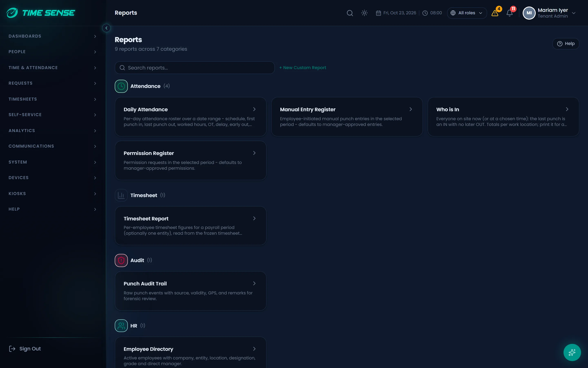Focus the Search reports field
The image size is (588, 368).
195,68
